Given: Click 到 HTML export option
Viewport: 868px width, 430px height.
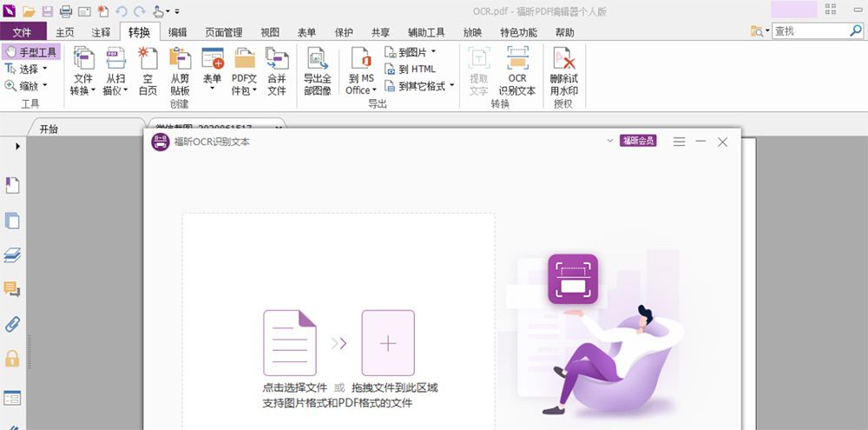Looking at the screenshot, I should pyautogui.click(x=411, y=69).
